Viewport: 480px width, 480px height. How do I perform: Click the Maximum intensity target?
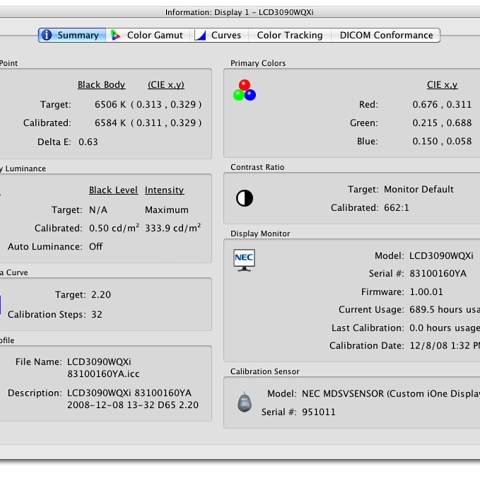click(167, 210)
